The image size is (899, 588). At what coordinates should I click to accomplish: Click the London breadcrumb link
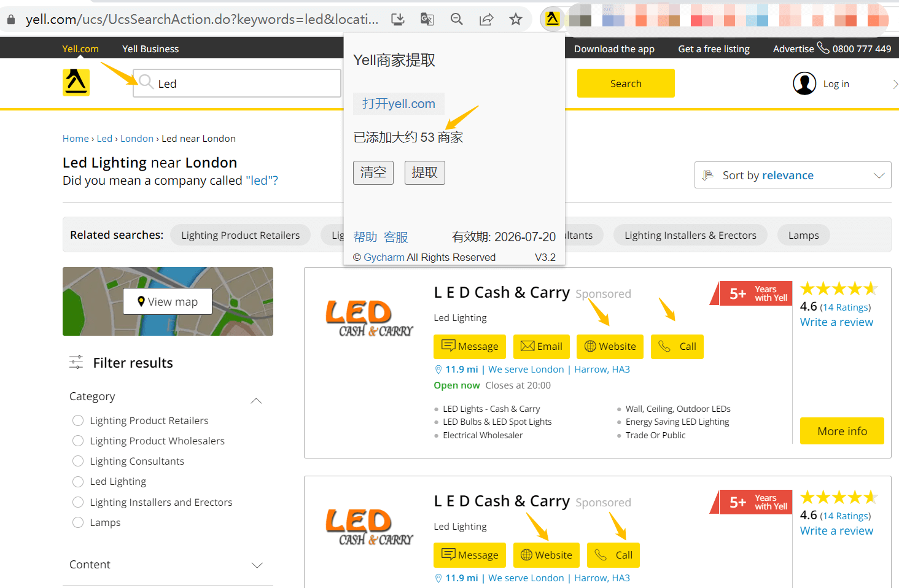tap(137, 138)
